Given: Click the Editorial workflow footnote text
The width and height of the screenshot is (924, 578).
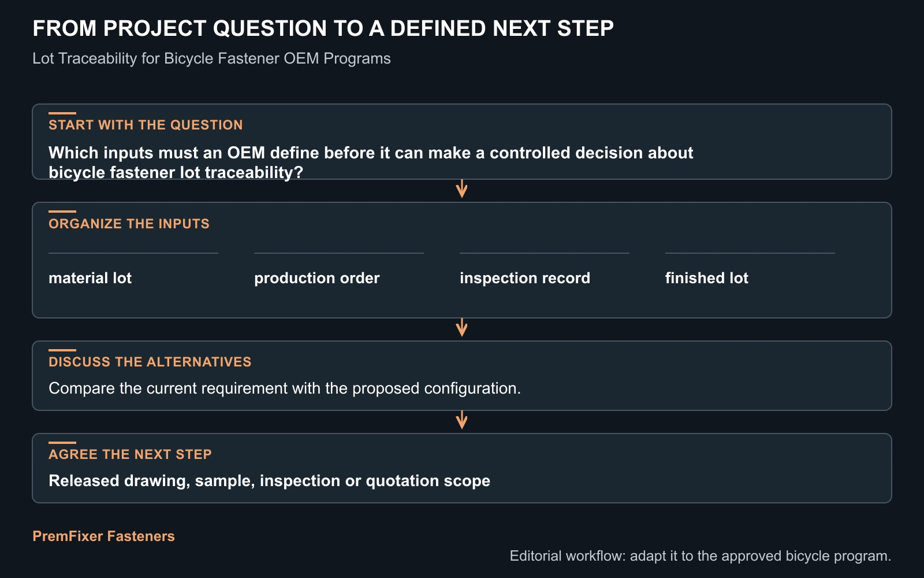Looking at the screenshot, I should (701, 556).
